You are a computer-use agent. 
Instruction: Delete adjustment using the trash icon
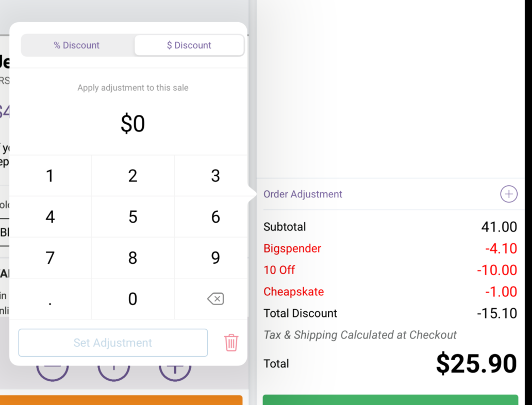(231, 343)
